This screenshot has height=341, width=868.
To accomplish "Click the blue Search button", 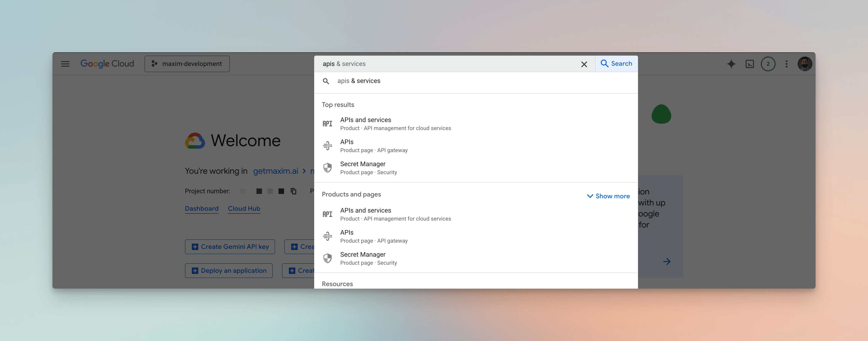I will tap(616, 64).
